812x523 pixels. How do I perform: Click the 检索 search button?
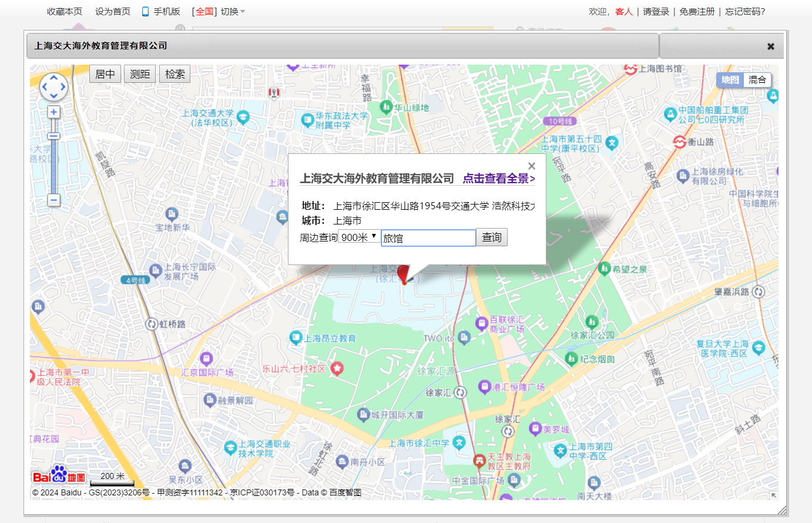pyautogui.click(x=175, y=74)
